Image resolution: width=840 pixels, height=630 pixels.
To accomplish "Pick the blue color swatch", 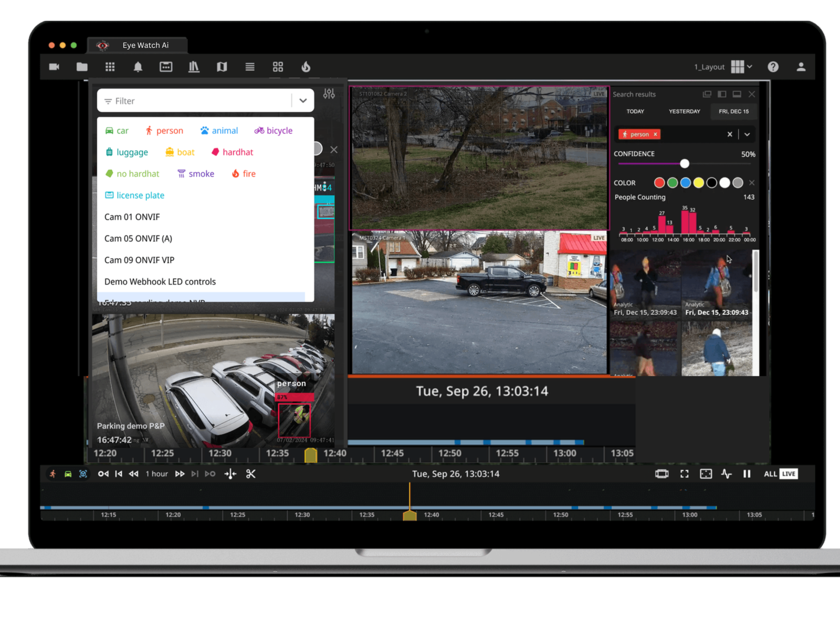I will pyautogui.click(x=686, y=183).
